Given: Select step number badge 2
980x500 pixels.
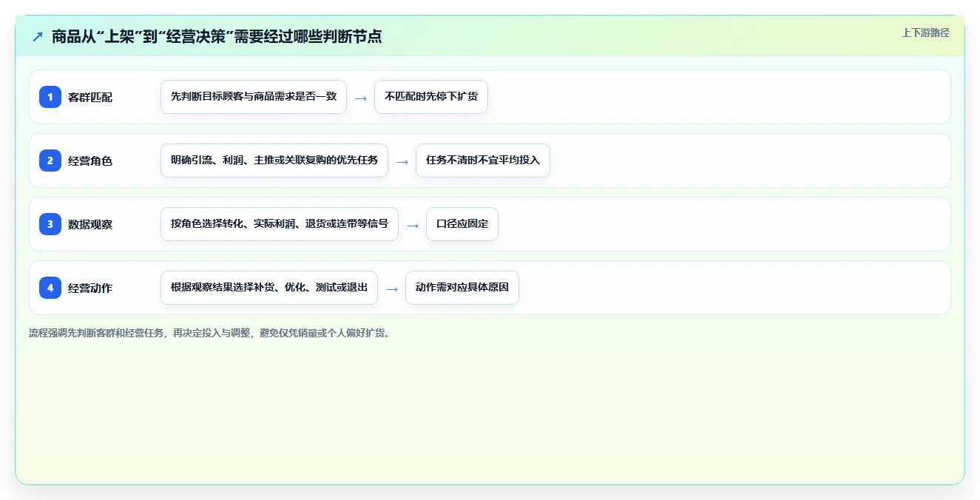Looking at the screenshot, I should (x=50, y=161).
